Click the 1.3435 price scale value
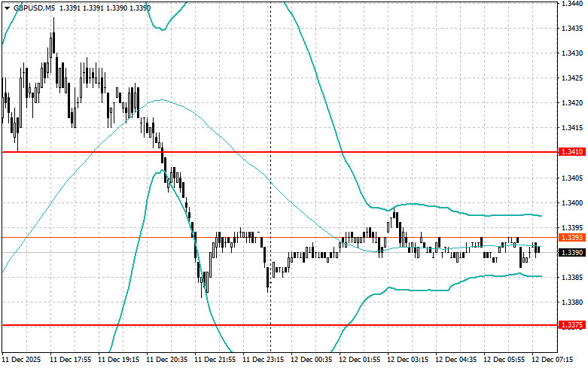The height and width of the screenshot is (368, 588). 572,29
